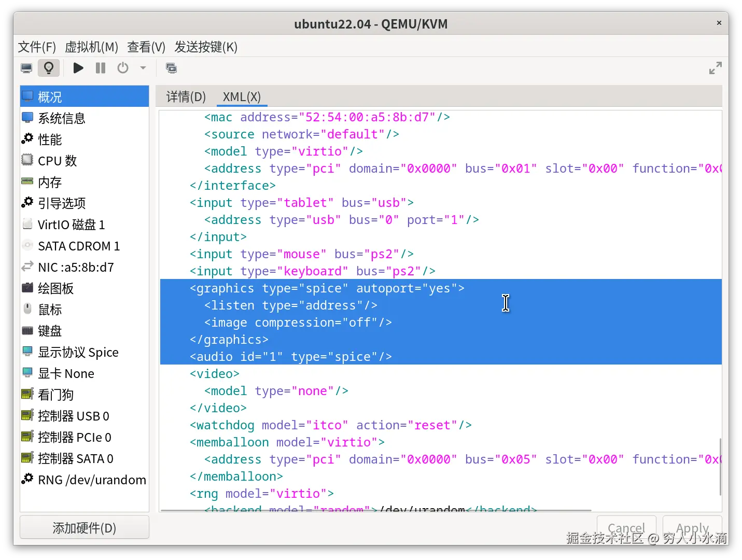Pause the virtual machine
Image resolution: width=742 pixels, height=560 pixels.
[x=101, y=68]
